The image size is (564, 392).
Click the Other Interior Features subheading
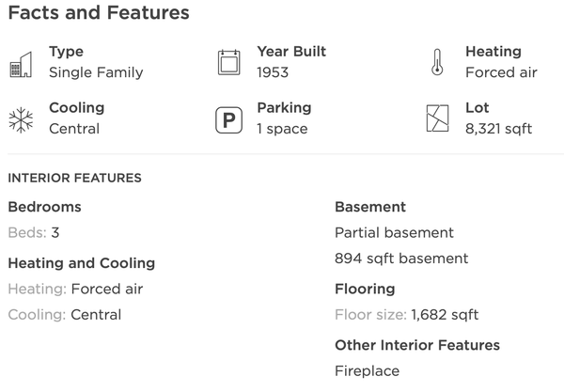417,345
